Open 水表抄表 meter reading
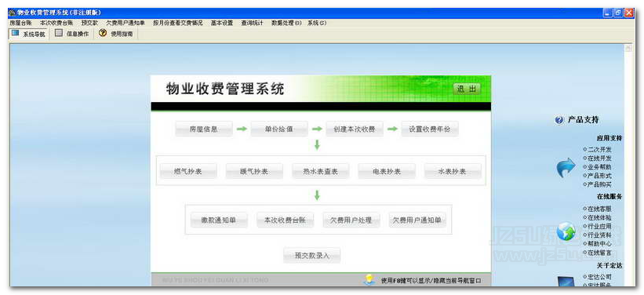Viewport: 644px width, 295px height. (453, 171)
